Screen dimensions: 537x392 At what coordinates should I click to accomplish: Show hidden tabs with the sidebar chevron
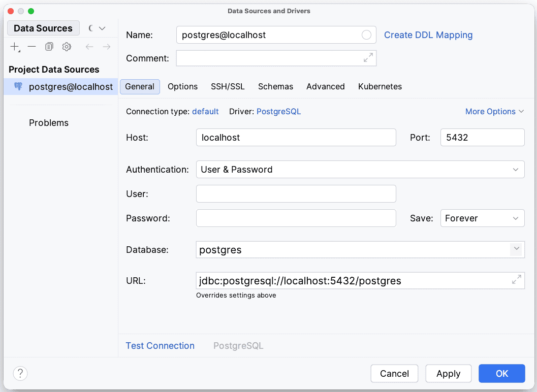102,28
